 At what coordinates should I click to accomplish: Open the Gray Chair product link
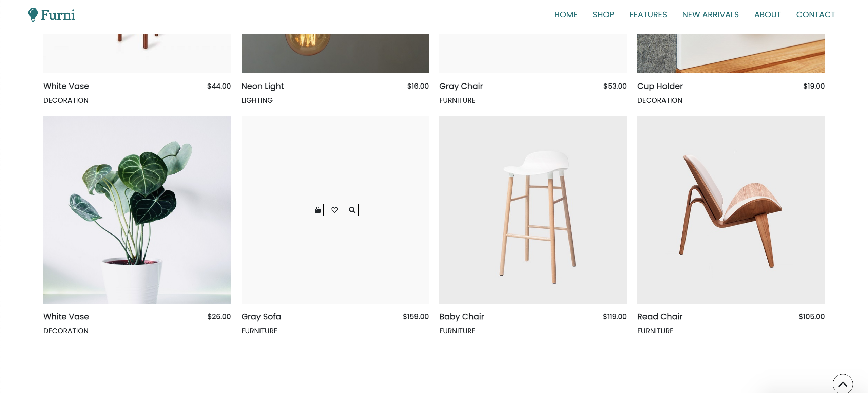461,86
